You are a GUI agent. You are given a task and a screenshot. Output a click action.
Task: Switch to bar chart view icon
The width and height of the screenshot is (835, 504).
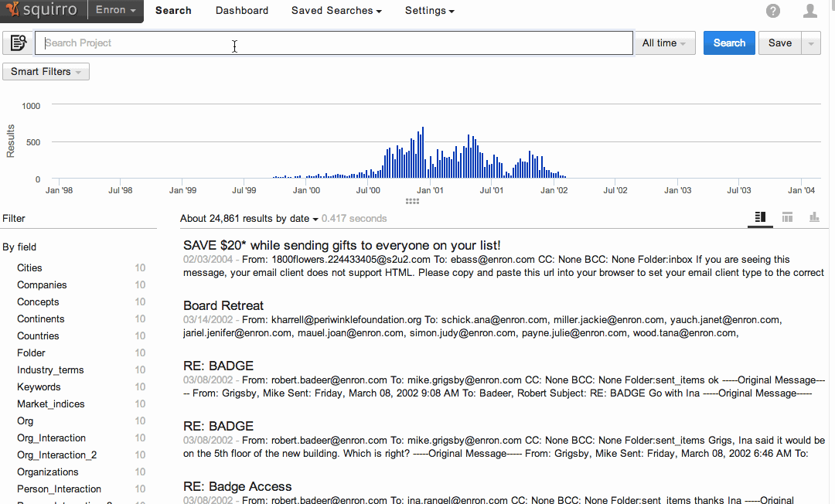point(814,217)
